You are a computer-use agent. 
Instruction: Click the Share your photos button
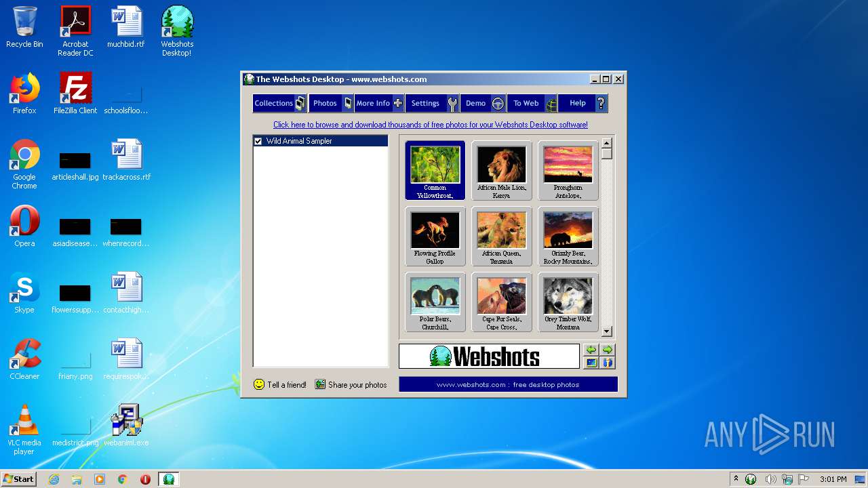pyautogui.click(x=351, y=384)
